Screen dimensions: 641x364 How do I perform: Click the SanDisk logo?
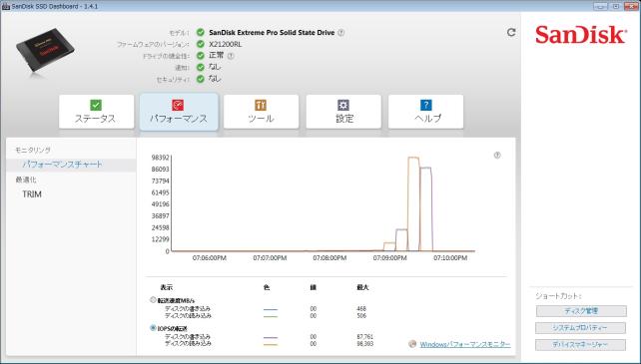(x=580, y=35)
